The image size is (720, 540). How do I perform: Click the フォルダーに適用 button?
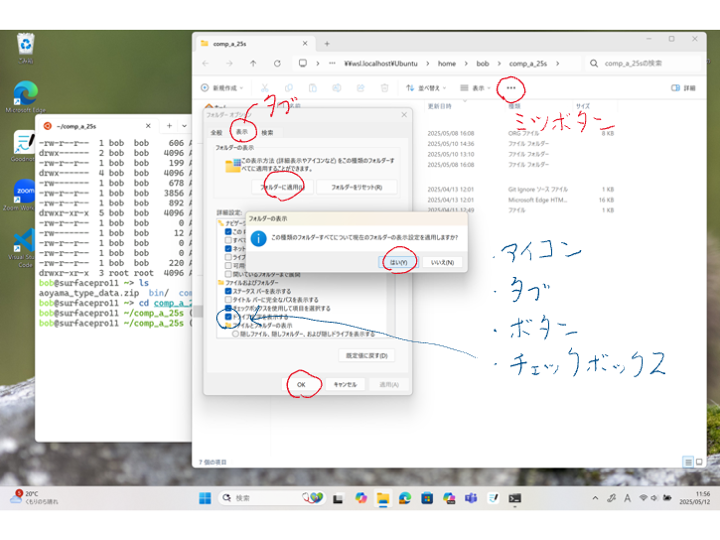(282, 187)
